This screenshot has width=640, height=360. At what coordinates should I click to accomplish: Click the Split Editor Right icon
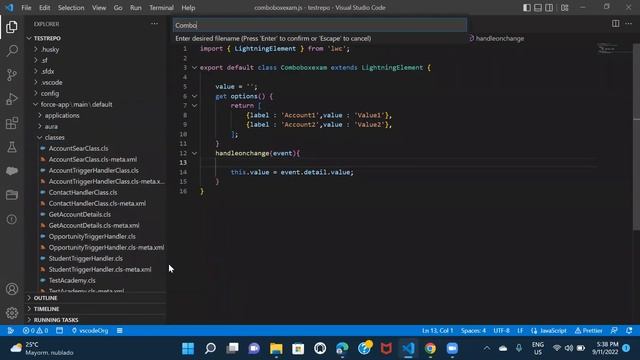[616, 24]
